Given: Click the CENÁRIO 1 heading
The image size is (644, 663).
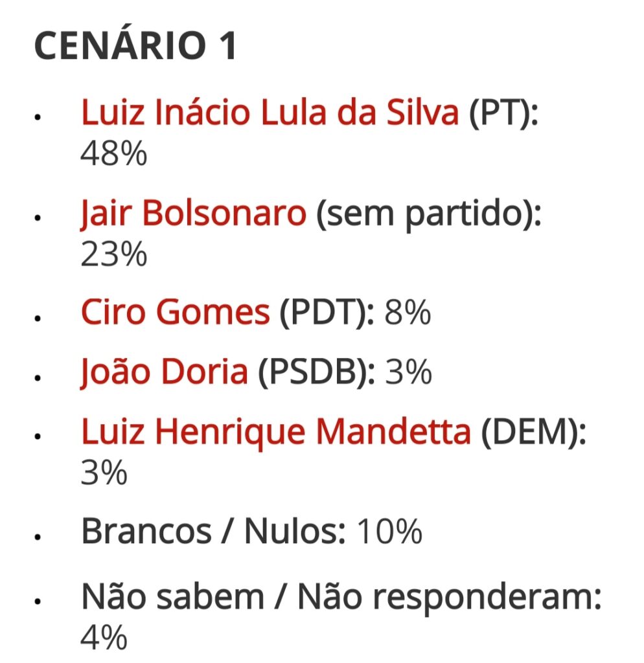Looking at the screenshot, I should click(x=135, y=47).
